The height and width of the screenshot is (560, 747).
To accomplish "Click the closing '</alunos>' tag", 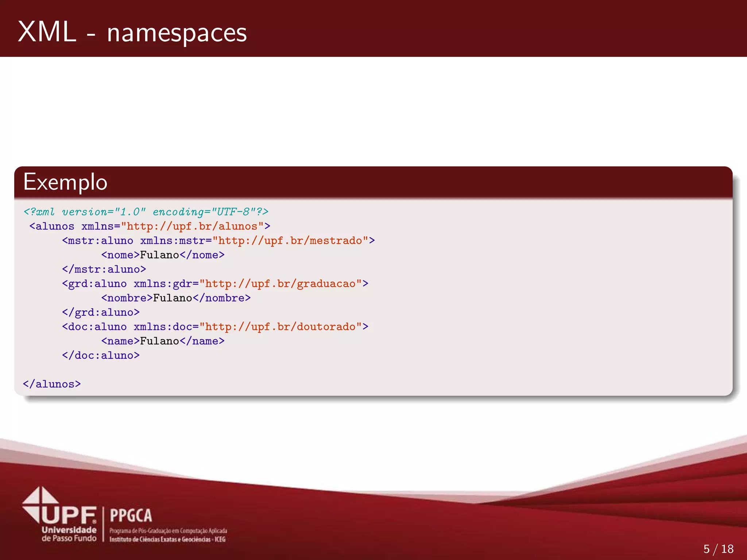I will 52,384.
